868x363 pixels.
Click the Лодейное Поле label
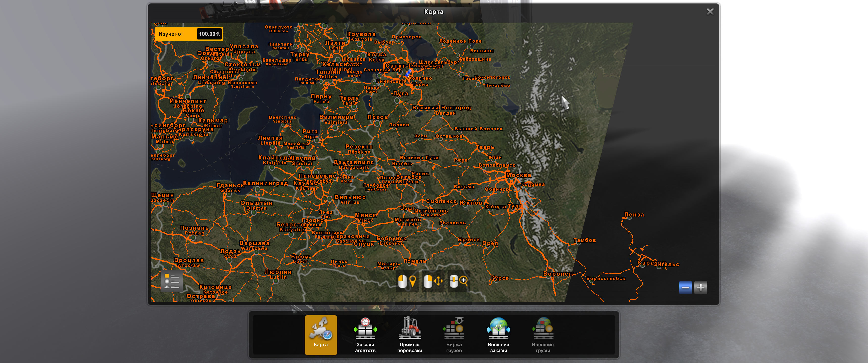pyautogui.click(x=460, y=41)
